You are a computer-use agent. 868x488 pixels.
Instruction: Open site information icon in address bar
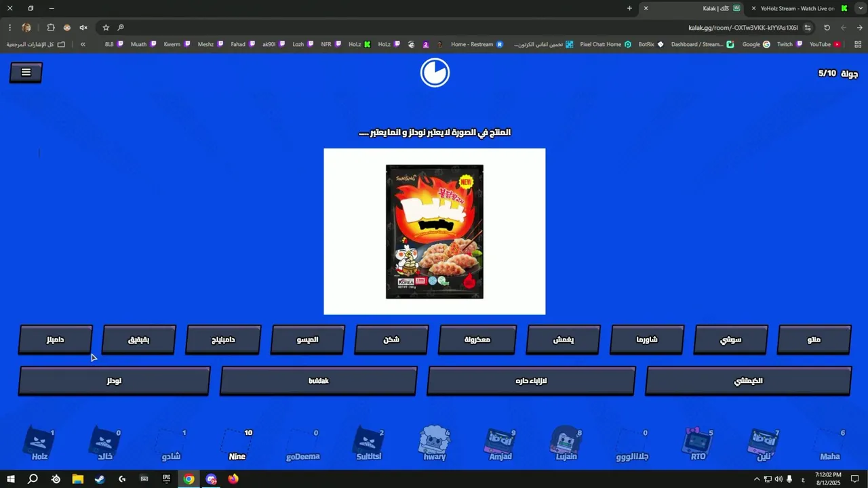coord(808,28)
